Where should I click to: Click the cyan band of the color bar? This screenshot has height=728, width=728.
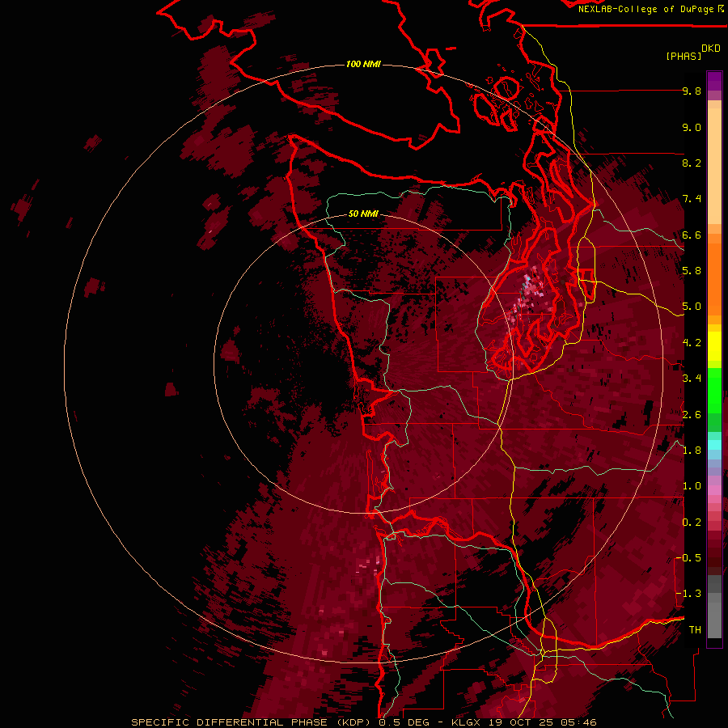click(714, 445)
